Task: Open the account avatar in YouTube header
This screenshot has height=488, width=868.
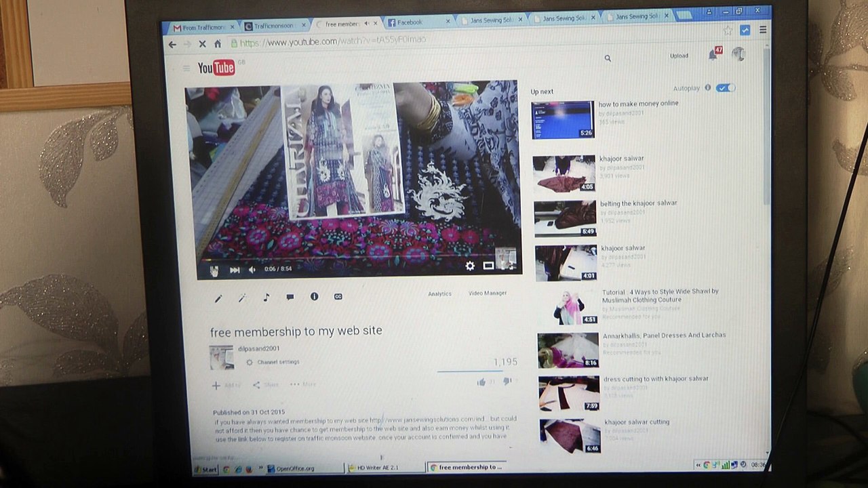Action: point(738,54)
